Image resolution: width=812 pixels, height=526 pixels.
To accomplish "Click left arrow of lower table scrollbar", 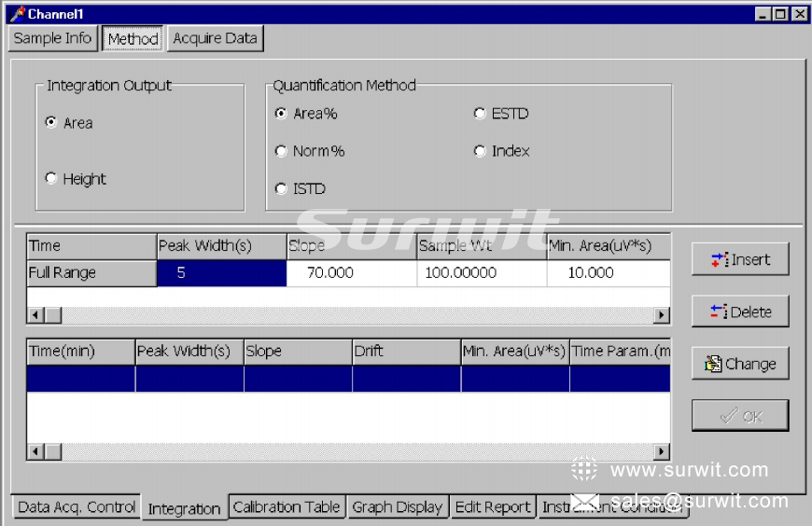I will [35, 451].
